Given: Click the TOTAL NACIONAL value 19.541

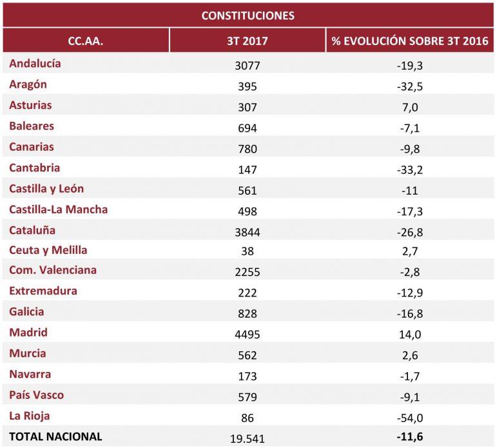Looking at the screenshot, I should (x=247, y=438).
